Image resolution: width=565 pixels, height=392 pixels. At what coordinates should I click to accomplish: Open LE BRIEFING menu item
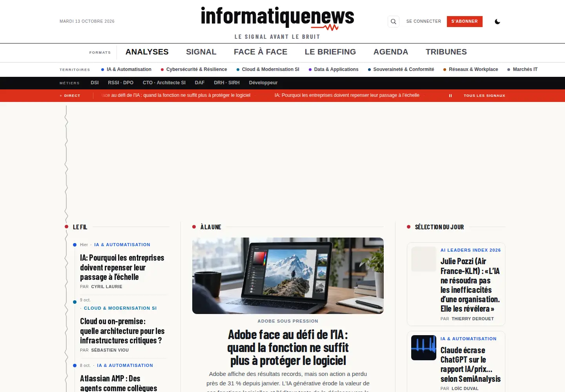(330, 52)
